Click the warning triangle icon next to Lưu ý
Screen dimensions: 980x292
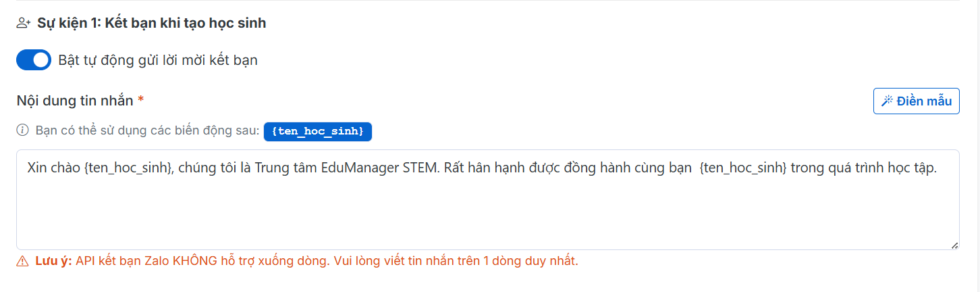click(23, 261)
